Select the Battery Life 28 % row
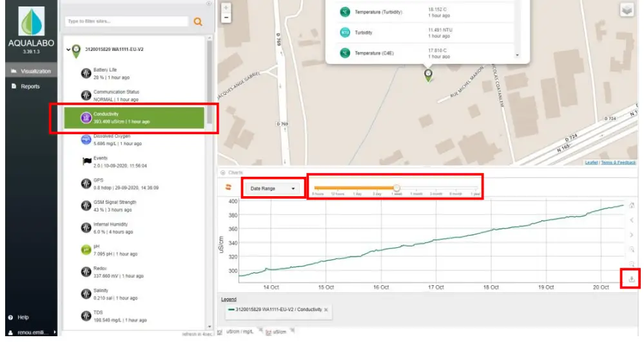This screenshot has height=342, width=644. (x=134, y=74)
